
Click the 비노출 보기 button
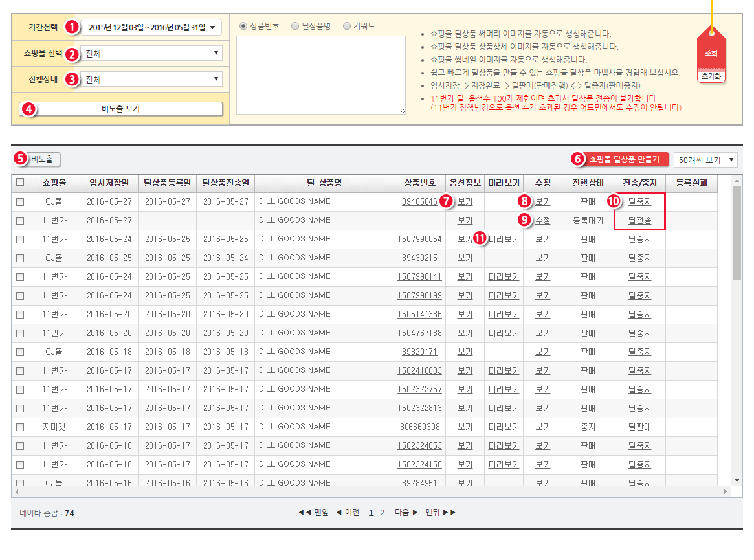120,109
